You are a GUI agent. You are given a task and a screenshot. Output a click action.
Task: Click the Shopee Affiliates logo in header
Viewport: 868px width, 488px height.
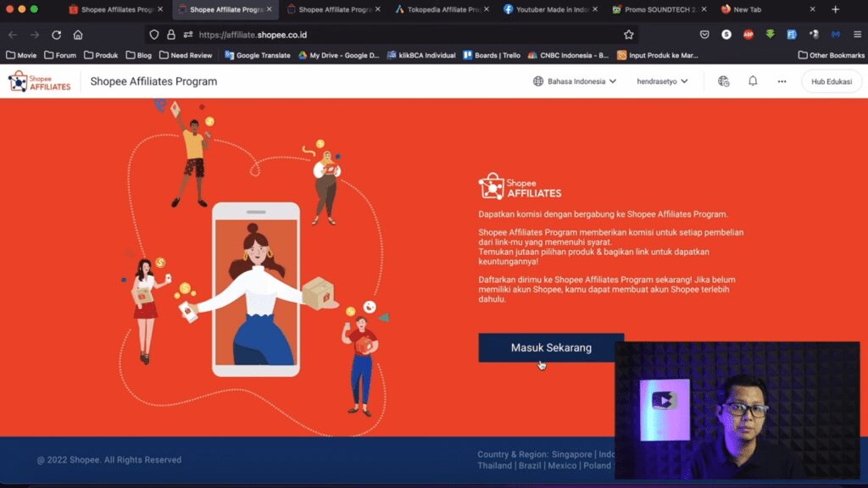click(40, 81)
